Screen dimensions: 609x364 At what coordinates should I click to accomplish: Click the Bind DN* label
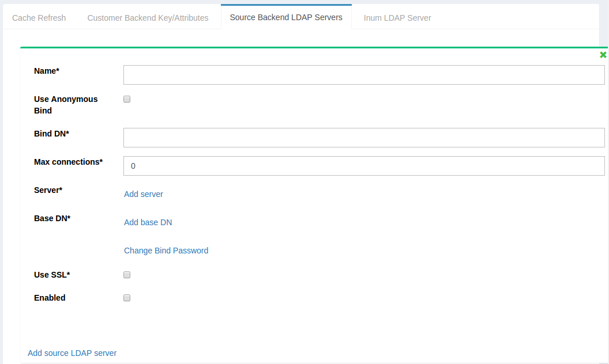(51, 134)
